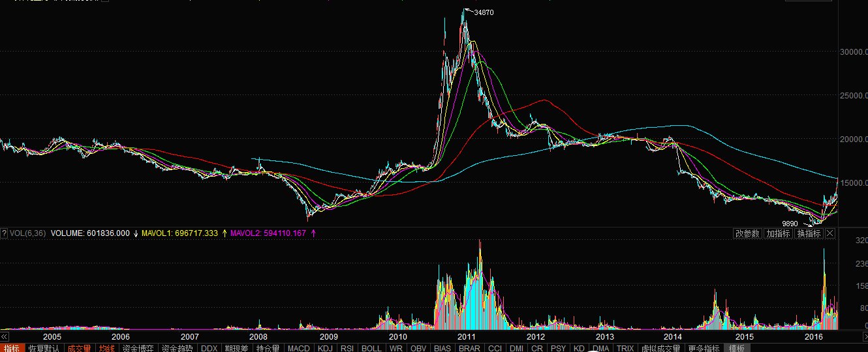The height and width of the screenshot is (352, 868).
Task: Switch to the BRAR indicator
Action: (x=469, y=348)
